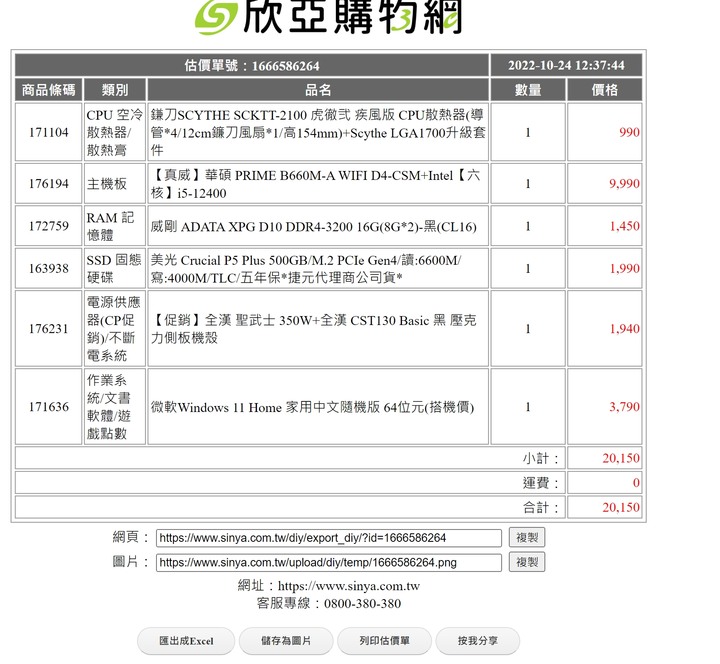This screenshot has height=664, width=720.
Task: Select the quote number 估價單號：1666586264 header
Action: click(252, 65)
